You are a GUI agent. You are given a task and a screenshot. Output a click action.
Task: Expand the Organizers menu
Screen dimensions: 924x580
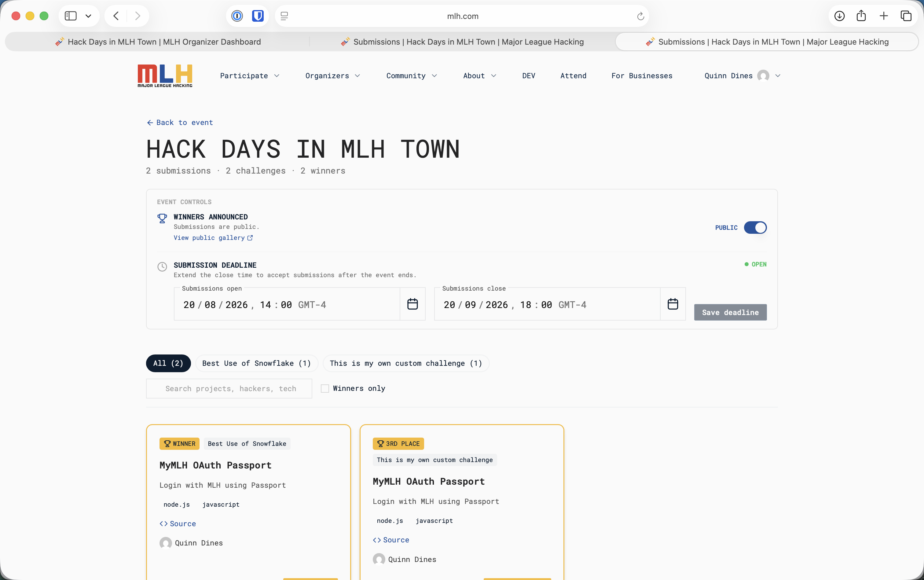coord(332,75)
